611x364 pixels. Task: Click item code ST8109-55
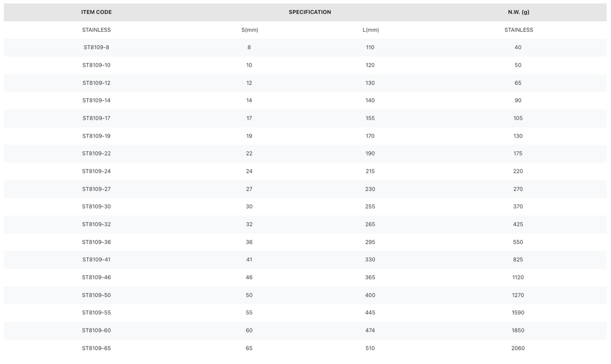[x=96, y=313]
